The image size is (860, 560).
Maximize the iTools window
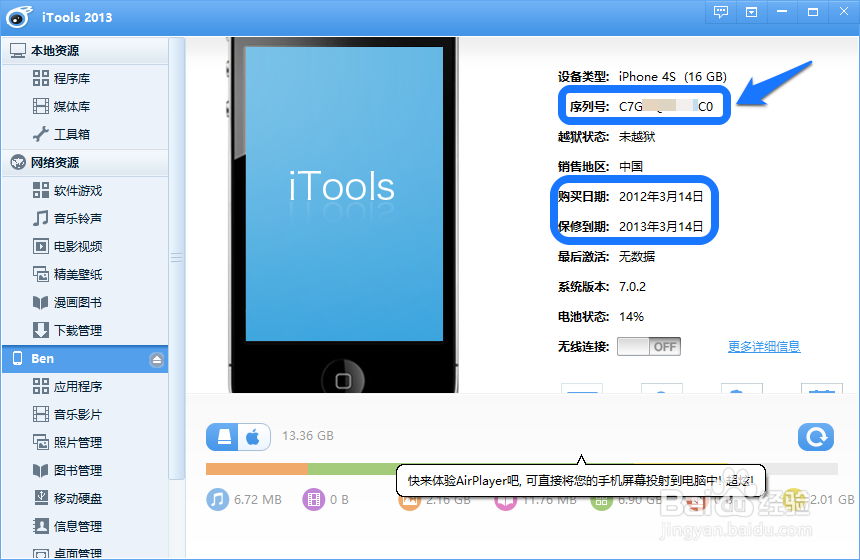pyautogui.click(x=813, y=12)
